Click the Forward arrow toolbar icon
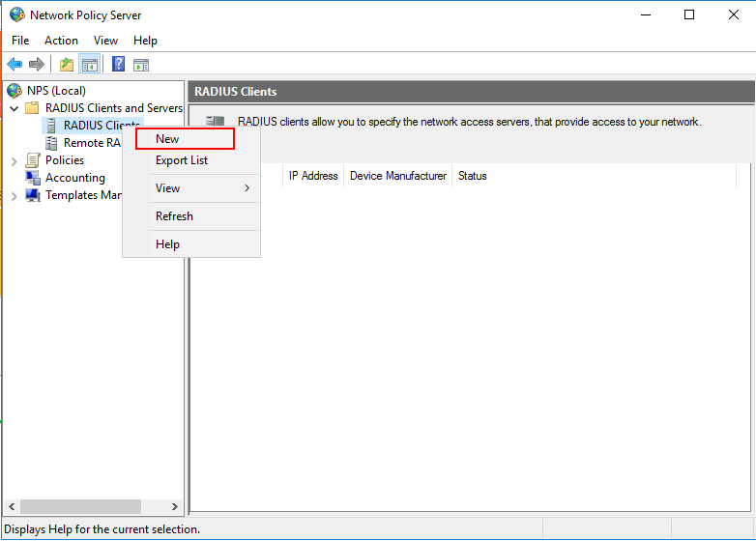The image size is (756, 541). click(37, 64)
